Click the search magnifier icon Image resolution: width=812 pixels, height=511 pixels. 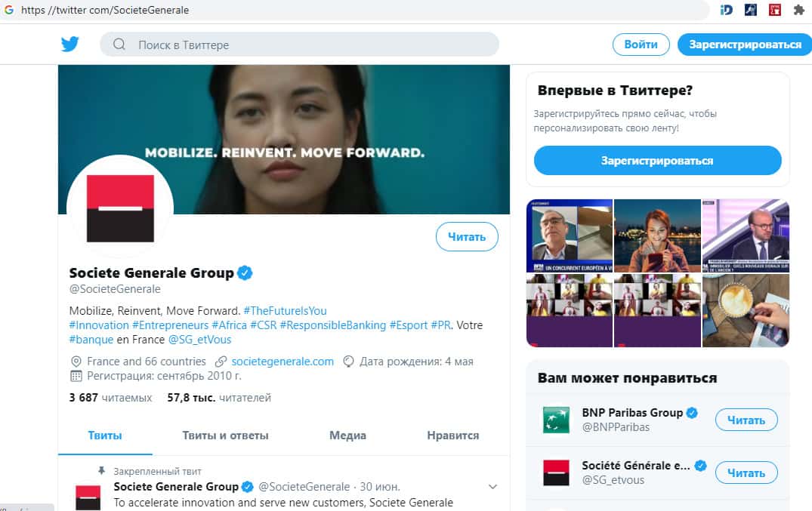pos(119,45)
